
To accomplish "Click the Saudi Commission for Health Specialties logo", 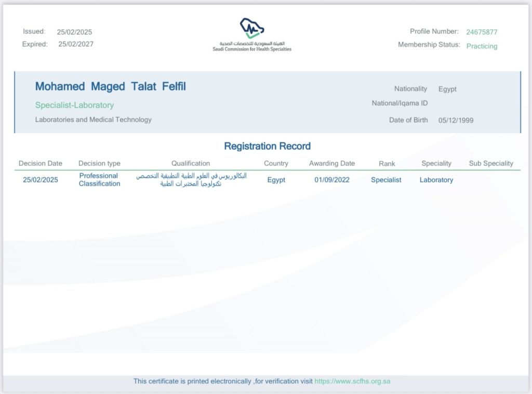I will [252, 34].
